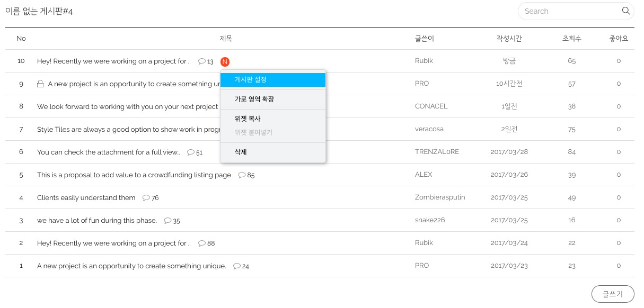Click the comment bubble icon showing 24
The image size is (644, 308).
point(237,266)
